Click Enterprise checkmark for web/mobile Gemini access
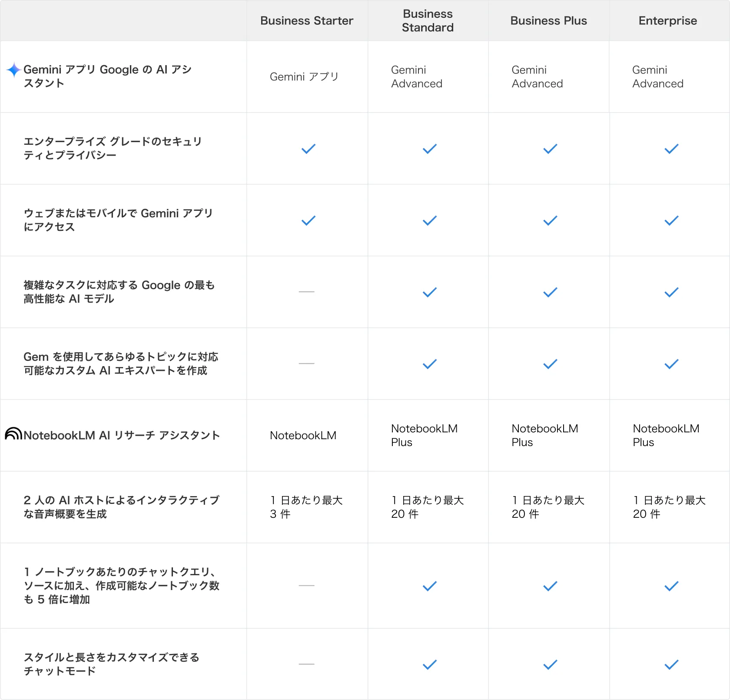The width and height of the screenshot is (730, 700). [x=671, y=221]
